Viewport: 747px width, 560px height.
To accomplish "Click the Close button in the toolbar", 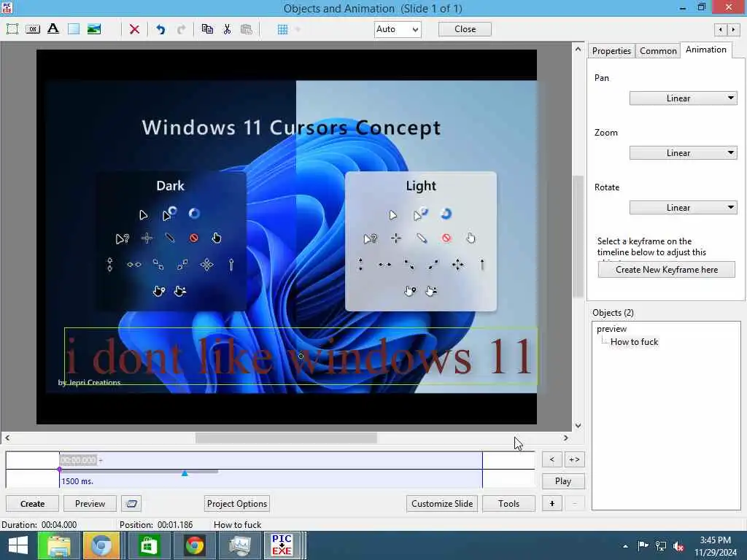I will tap(465, 29).
